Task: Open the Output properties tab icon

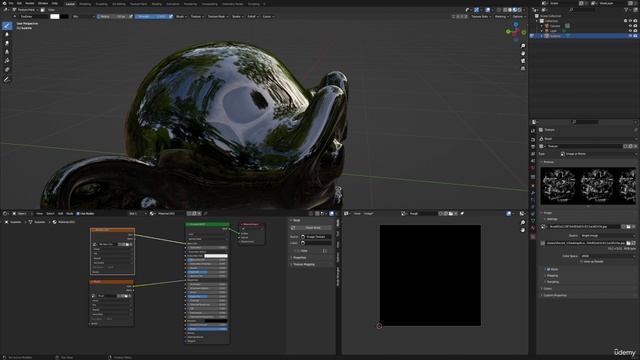Action: pyautogui.click(x=533, y=147)
